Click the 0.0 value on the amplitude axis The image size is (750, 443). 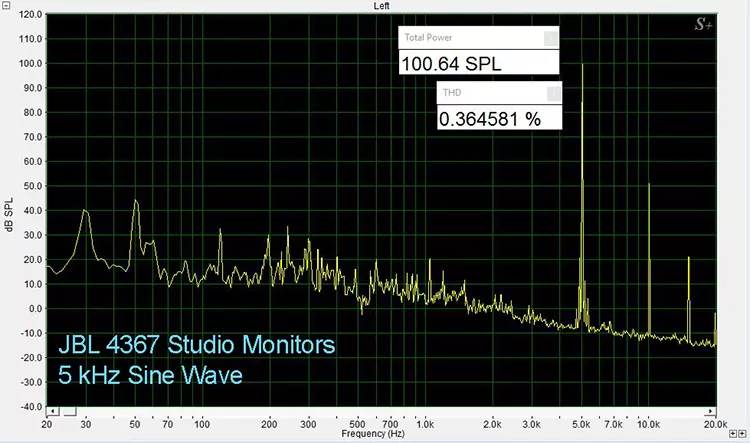(x=35, y=309)
